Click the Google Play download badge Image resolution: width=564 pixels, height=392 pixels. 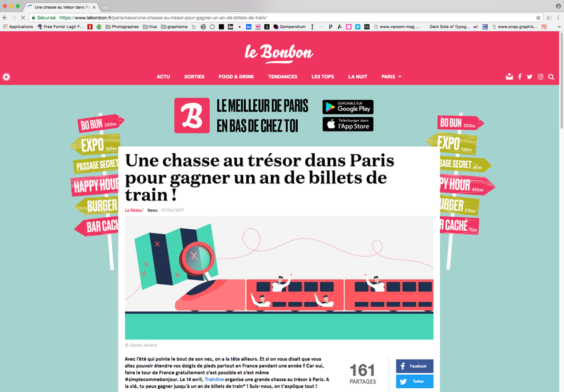click(348, 107)
